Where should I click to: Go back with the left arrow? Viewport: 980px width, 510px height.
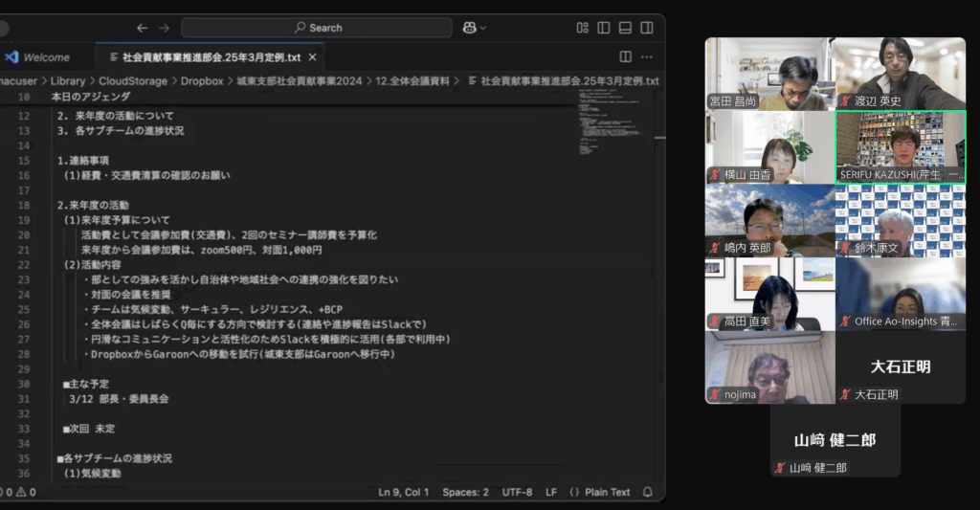pyautogui.click(x=142, y=28)
